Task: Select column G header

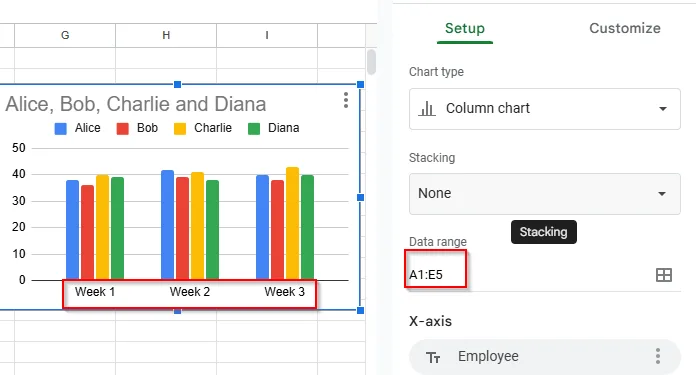Action: [x=65, y=36]
